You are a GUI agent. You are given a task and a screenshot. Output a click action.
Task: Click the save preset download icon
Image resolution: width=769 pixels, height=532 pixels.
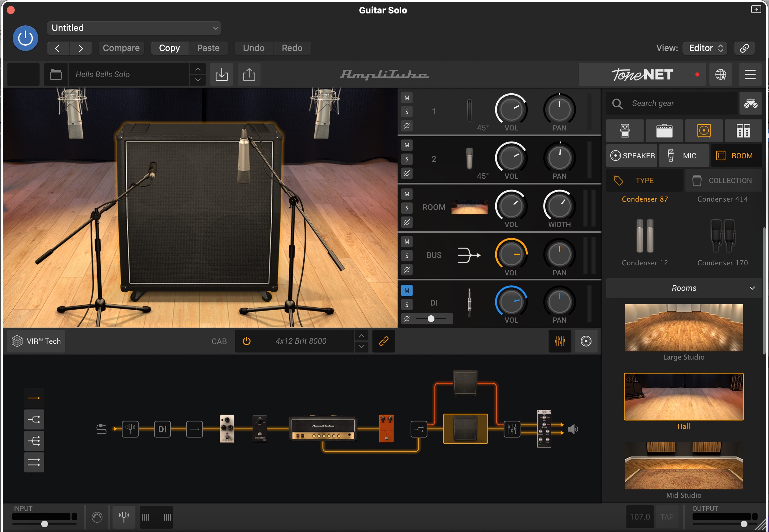click(x=221, y=74)
